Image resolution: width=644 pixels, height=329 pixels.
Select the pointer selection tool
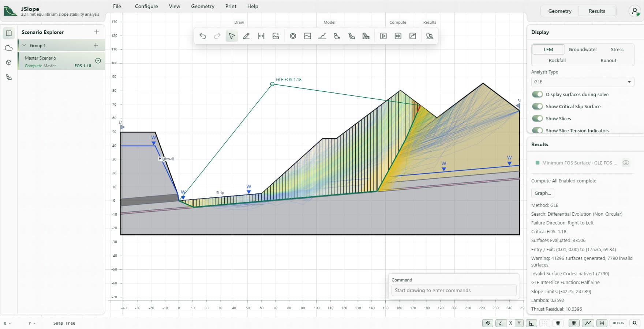tap(232, 36)
